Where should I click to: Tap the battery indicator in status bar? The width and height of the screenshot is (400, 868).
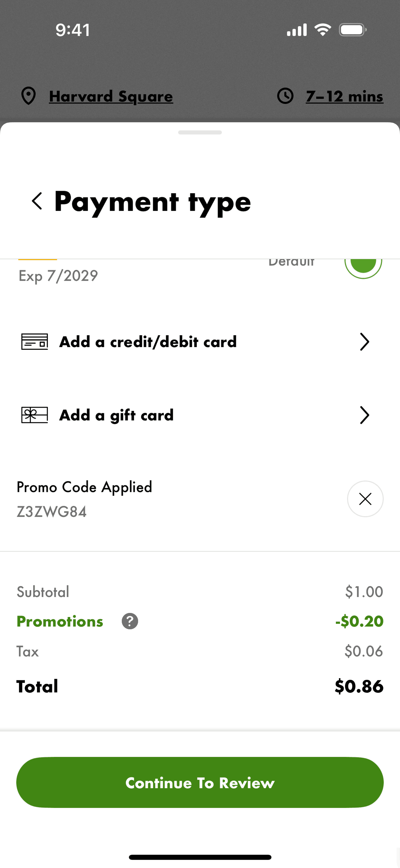coord(353,30)
